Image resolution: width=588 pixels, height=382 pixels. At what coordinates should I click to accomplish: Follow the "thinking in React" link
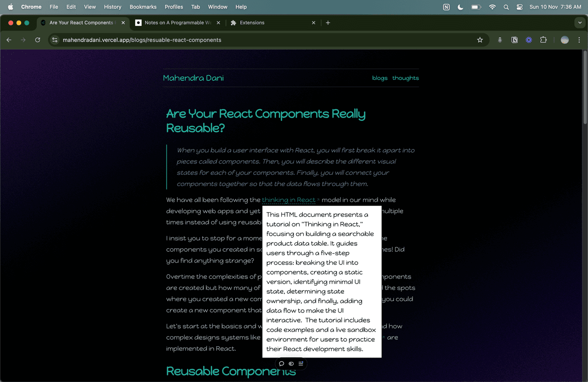pyautogui.click(x=289, y=200)
